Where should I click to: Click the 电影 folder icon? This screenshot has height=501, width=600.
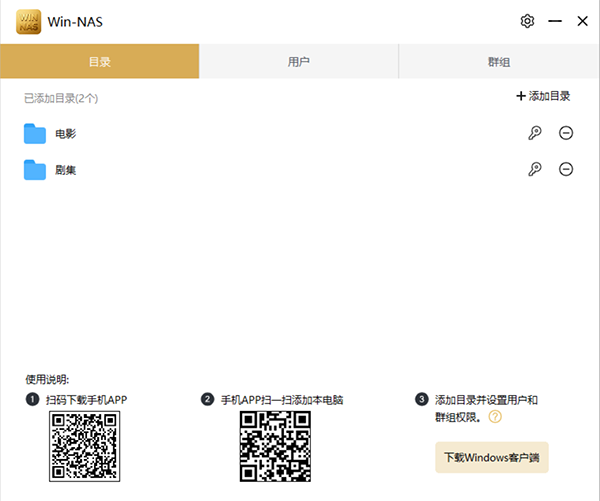tap(35, 134)
